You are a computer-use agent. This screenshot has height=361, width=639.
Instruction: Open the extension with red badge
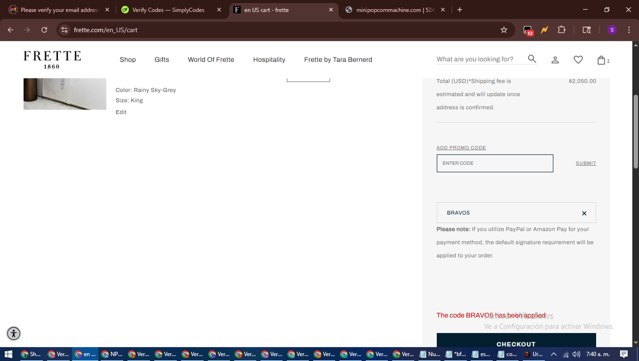[528, 30]
